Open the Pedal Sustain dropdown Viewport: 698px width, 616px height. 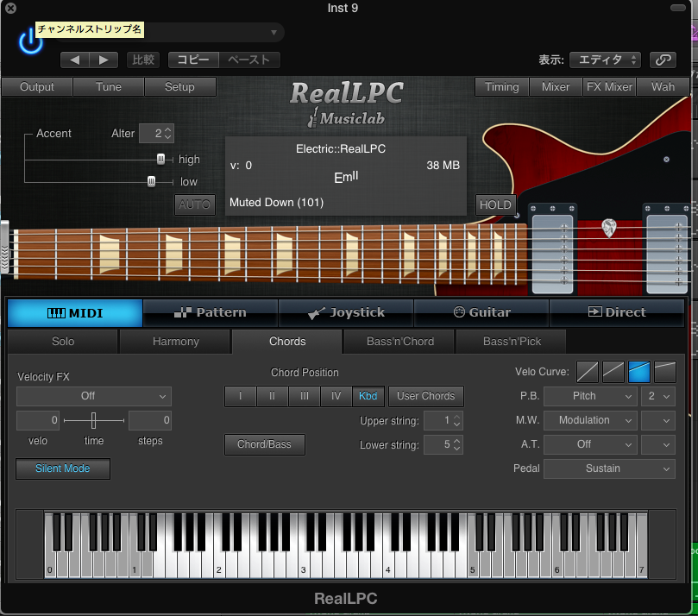(609, 468)
